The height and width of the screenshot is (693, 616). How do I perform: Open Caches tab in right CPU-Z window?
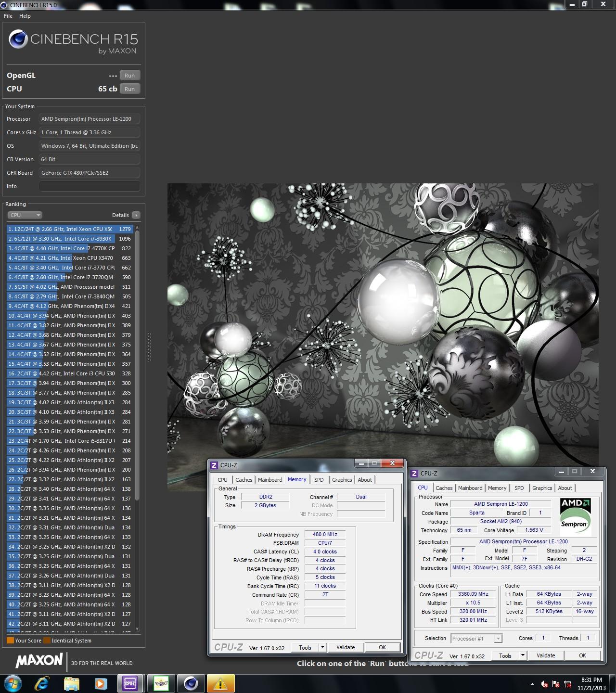pyautogui.click(x=444, y=488)
